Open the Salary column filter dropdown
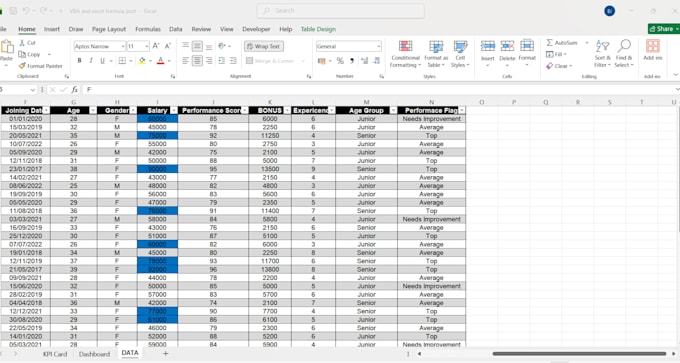680x363 pixels. [173, 111]
